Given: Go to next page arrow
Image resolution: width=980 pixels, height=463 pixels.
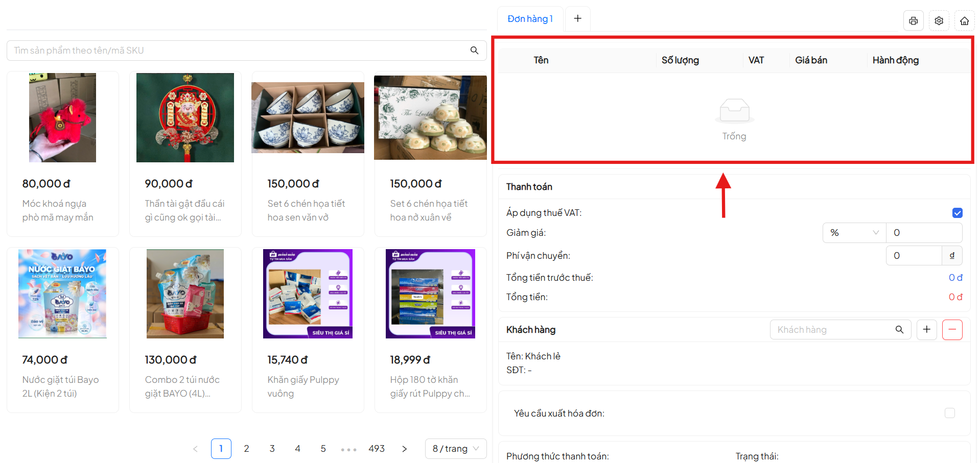Looking at the screenshot, I should pos(404,449).
